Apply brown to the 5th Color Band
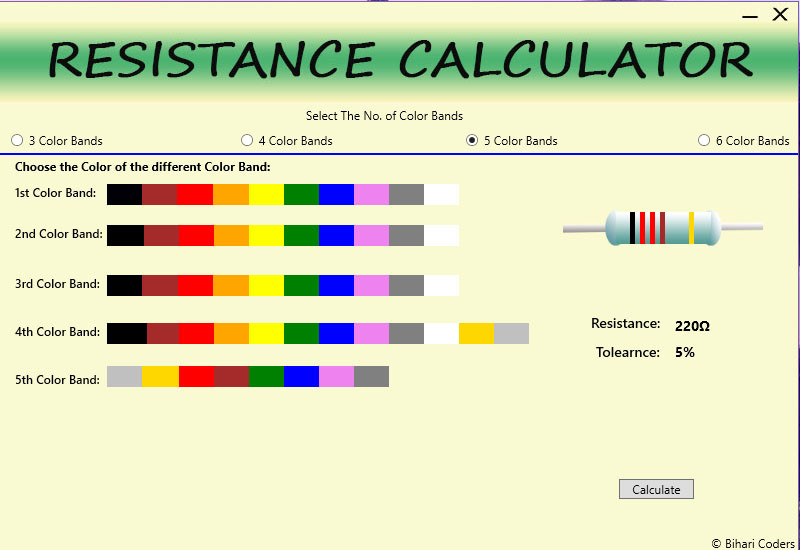The height and width of the screenshot is (550, 800). 232,376
